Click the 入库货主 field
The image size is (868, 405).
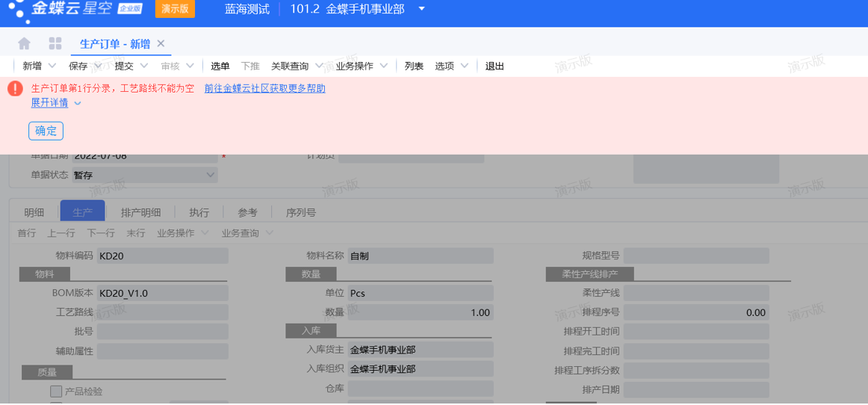421,350
